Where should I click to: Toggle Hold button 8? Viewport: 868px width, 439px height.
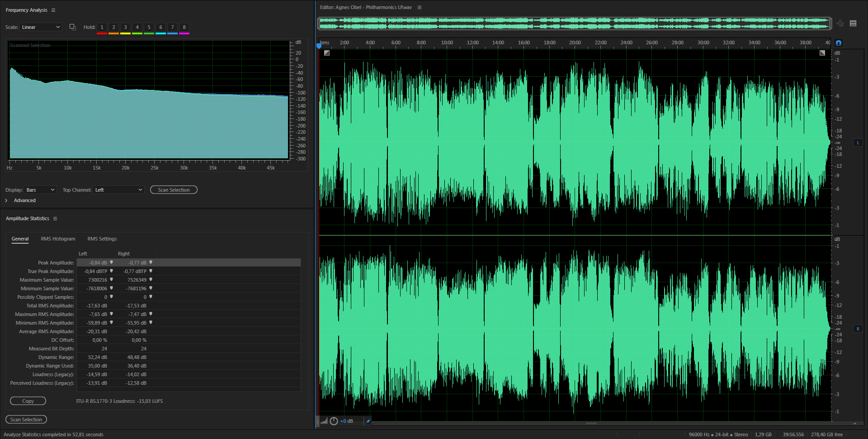click(184, 27)
